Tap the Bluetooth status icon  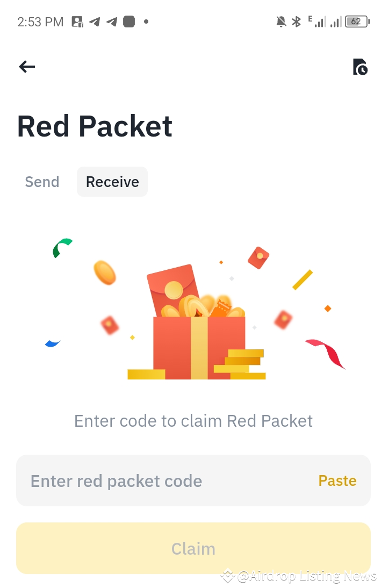297,21
